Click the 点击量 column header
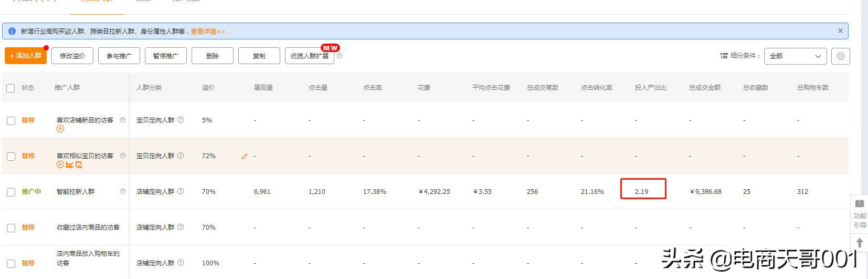868x279 pixels. pyautogui.click(x=318, y=88)
